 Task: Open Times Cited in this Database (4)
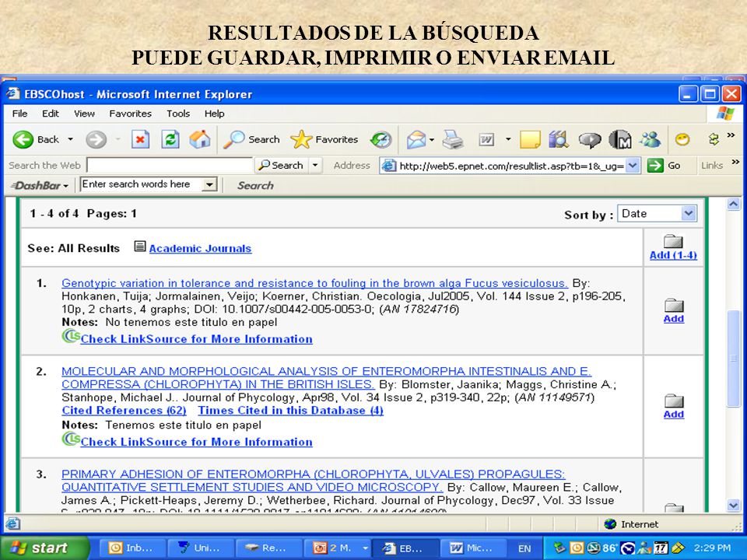coord(290,411)
